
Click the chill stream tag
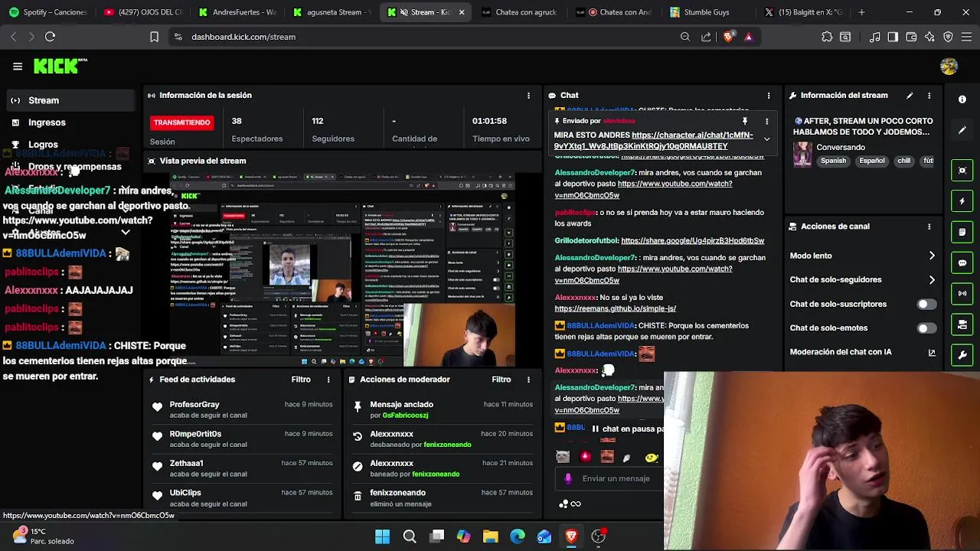pyautogui.click(x=904, y=161)
